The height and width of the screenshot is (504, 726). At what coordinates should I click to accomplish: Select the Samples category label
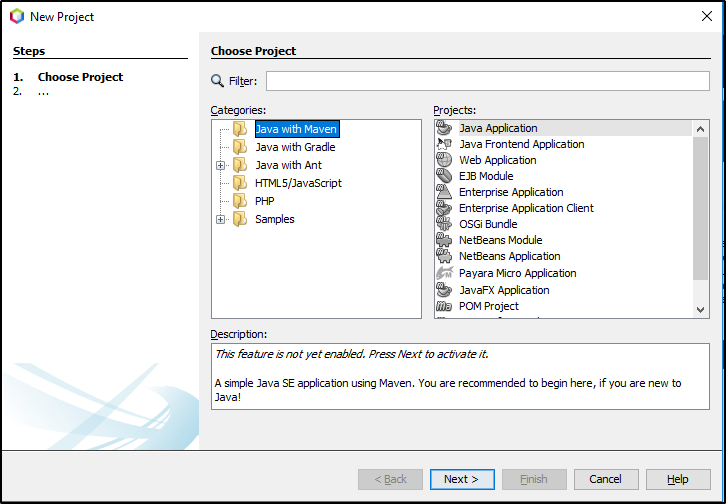275,219
